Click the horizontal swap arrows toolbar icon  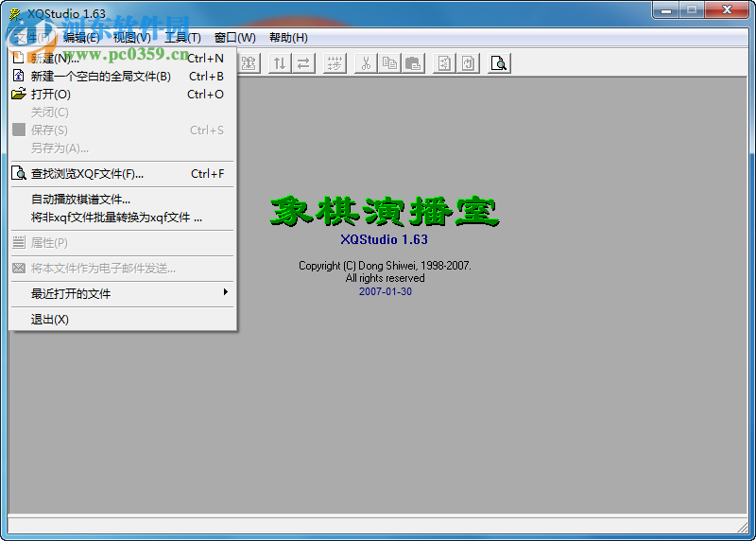click(x=303, y=63)
